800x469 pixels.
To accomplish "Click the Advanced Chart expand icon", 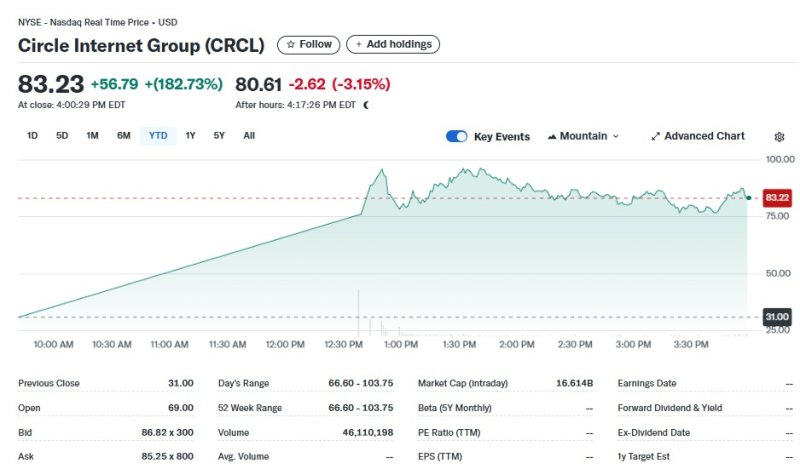I will (656, 136).
